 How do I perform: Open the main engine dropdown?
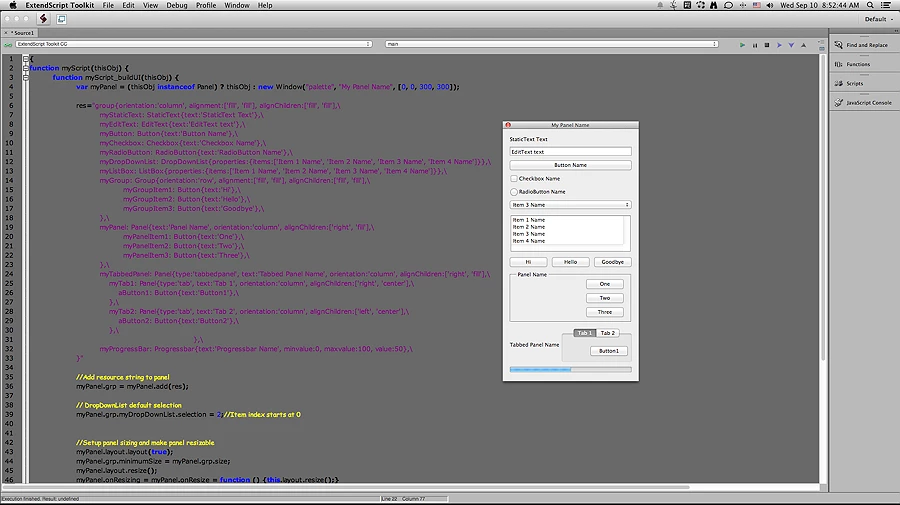click(x=552, y=44)
